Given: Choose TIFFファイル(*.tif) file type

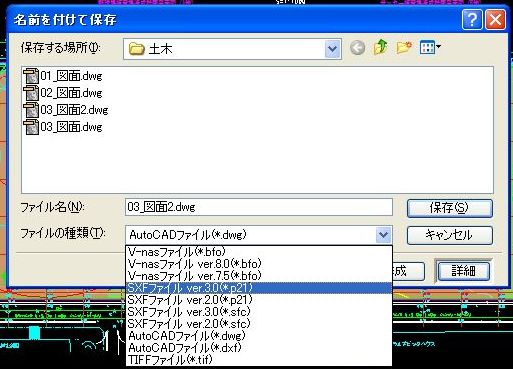Looking at the screenshot, I should click(259, 360).
